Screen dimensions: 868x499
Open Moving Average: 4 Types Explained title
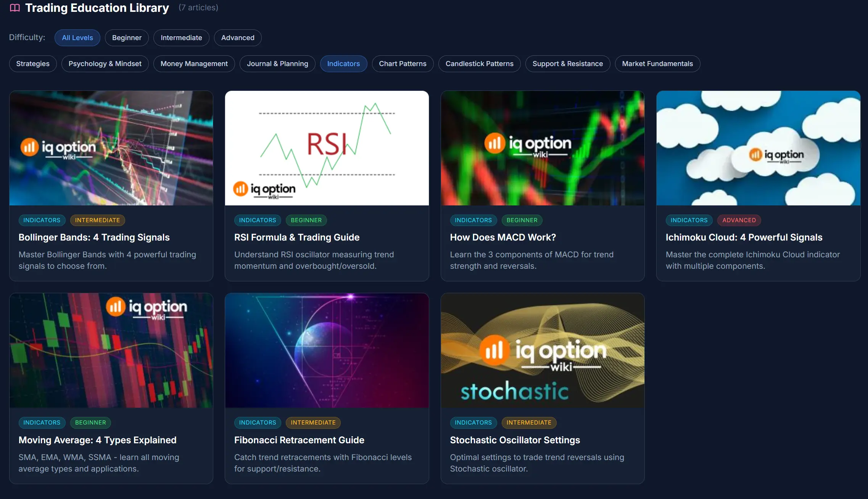pyautogui.click(x=97, y=440)
